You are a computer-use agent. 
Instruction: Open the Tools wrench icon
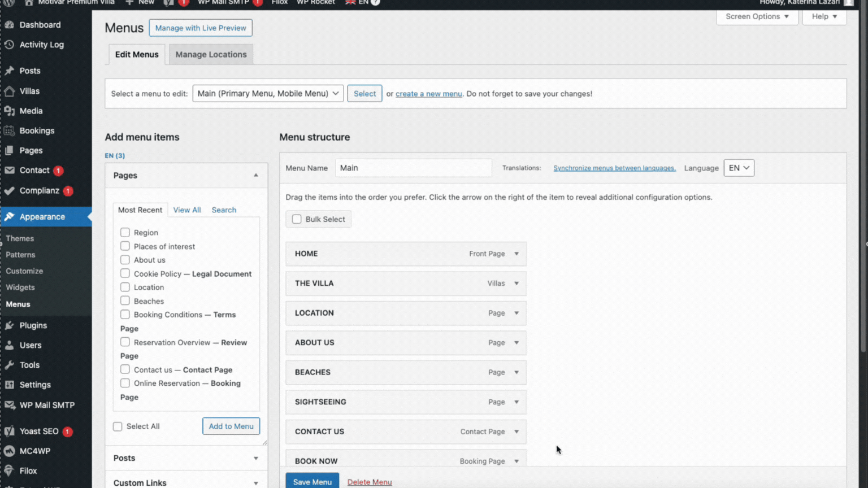point(9,365)
